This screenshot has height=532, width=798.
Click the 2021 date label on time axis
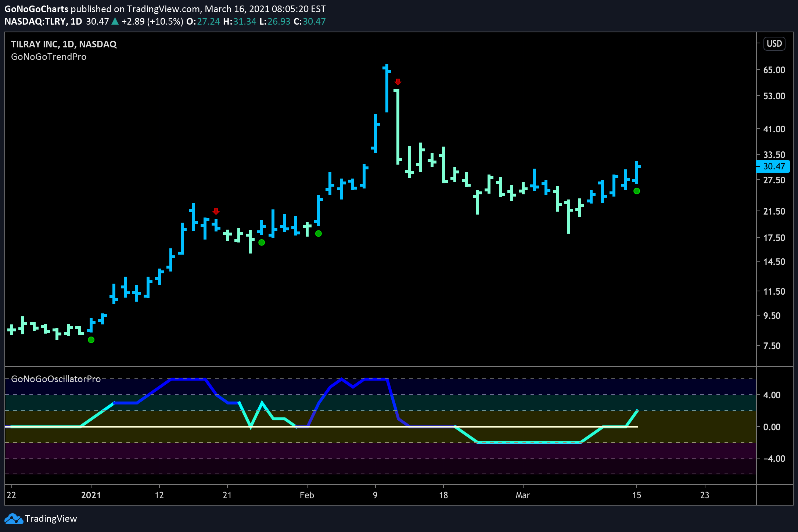click(x=91, y=495)
